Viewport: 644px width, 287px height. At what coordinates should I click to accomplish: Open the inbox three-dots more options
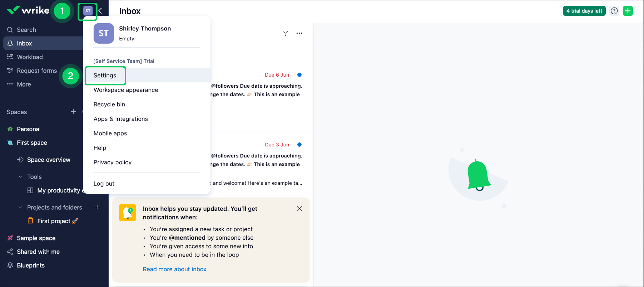(299, 33)
